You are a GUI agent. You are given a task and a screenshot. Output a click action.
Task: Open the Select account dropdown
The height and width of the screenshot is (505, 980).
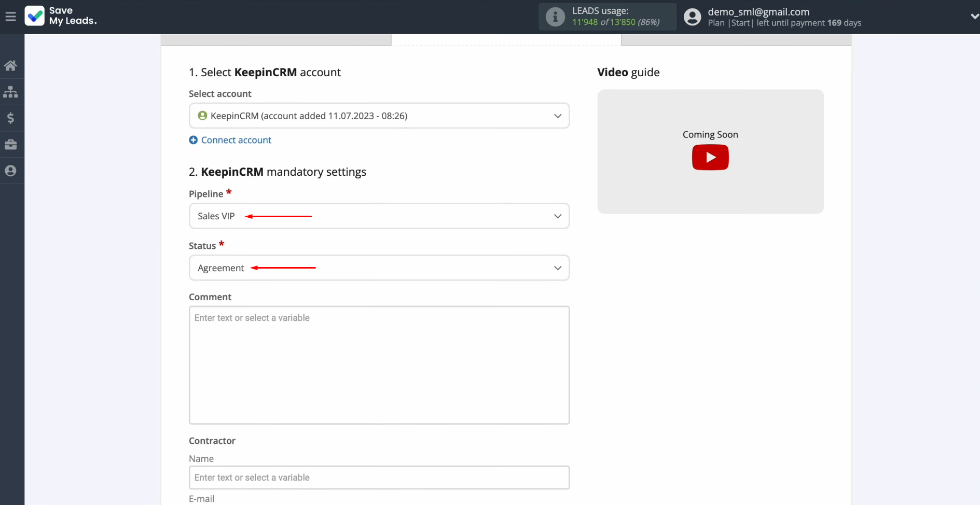(x=379, y=116)
